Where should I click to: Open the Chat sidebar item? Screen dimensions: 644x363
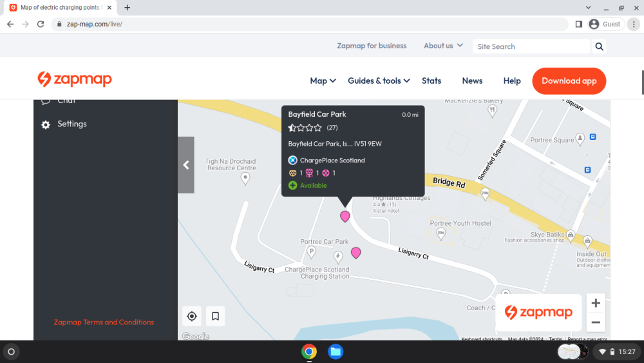tap(59, 101)
